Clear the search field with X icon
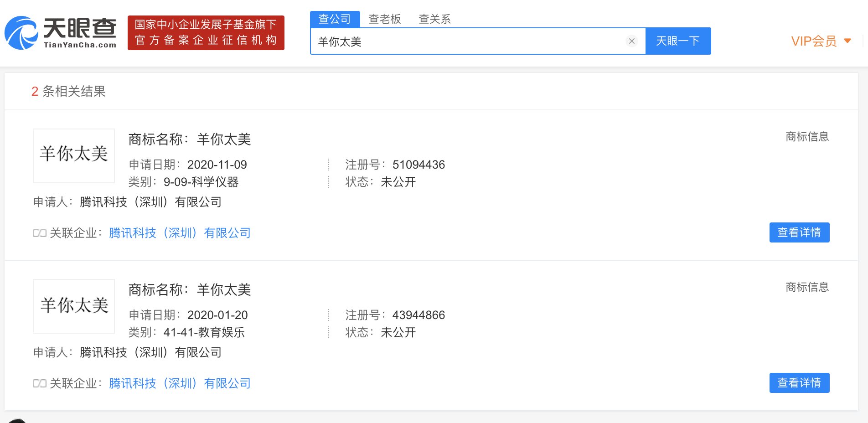Viewport: 868px width, 423px height. coord(632,41)
